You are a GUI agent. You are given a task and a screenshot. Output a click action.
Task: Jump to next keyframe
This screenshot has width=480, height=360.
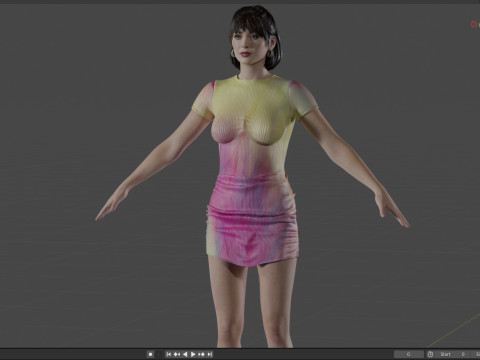point(201,354)
